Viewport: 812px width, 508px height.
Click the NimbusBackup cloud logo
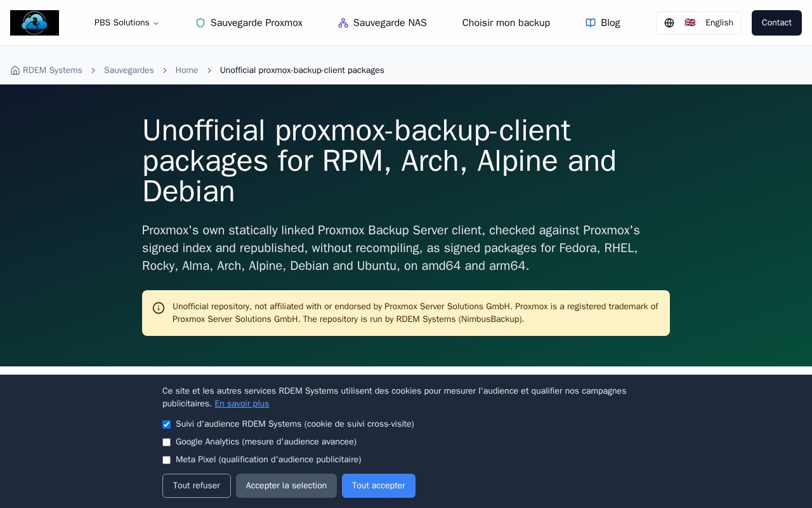[x=34, y=23]
